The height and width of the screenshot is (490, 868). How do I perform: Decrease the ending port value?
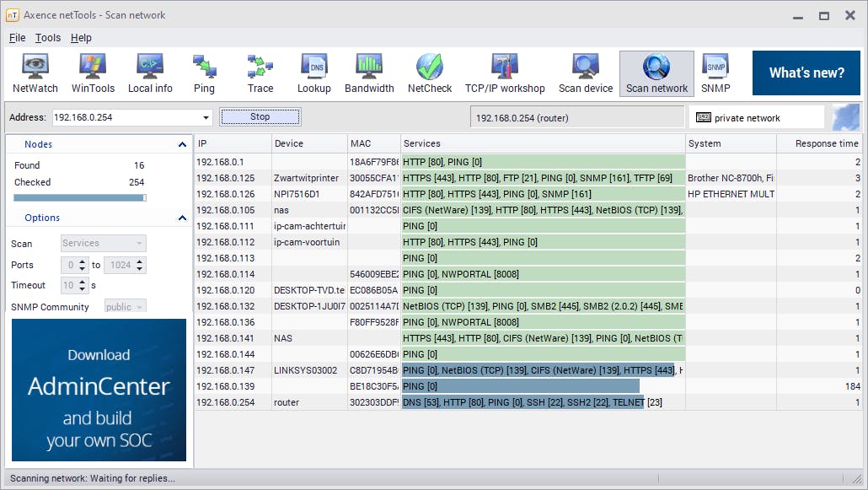(140, 269)
